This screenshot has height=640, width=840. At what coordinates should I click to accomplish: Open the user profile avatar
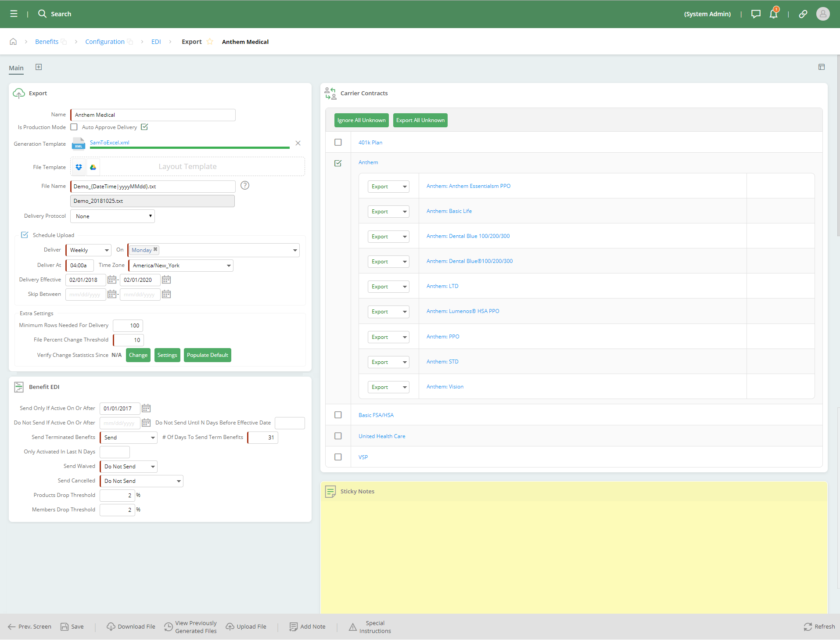pyautogui.click(x=823, y=14)
